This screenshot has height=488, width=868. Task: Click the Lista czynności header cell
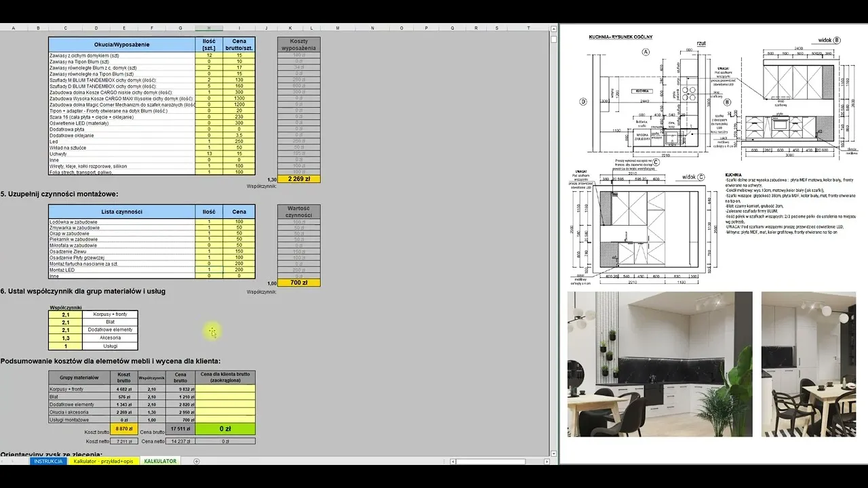(122, 211)
